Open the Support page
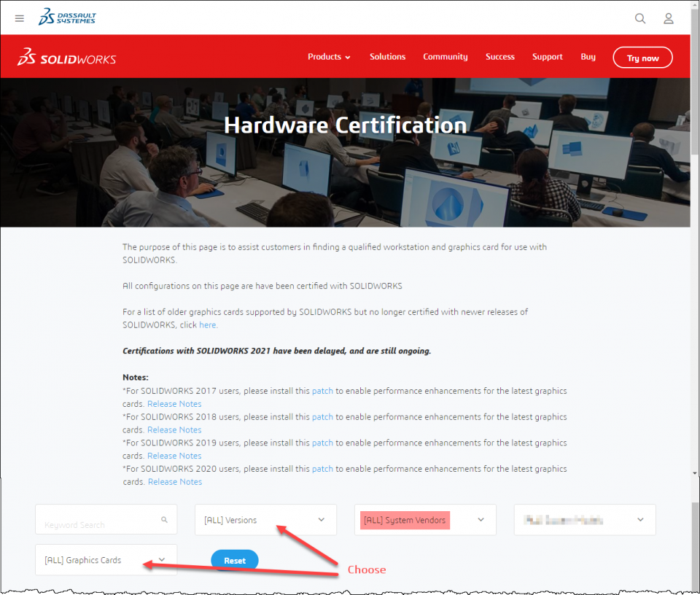Screen dimensions: 700x595 (548, 57)
